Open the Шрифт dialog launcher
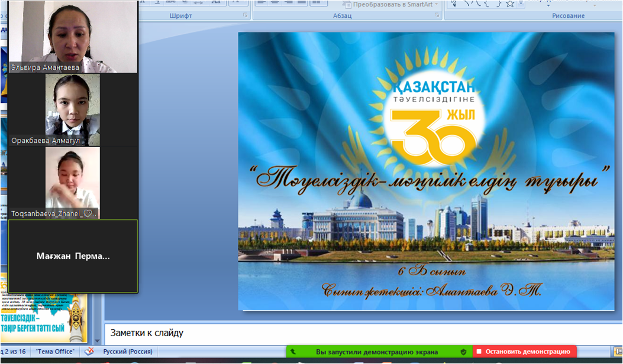The width and height of the screenshot is (623, 364). tap(246, 16)
